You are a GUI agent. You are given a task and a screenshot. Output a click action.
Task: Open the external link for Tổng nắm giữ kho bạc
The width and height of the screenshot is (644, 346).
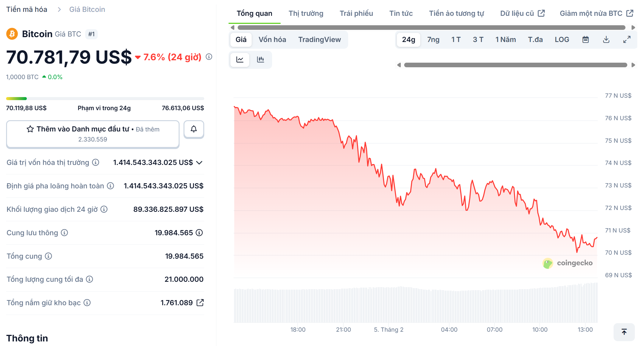click(x=200, y=302)
